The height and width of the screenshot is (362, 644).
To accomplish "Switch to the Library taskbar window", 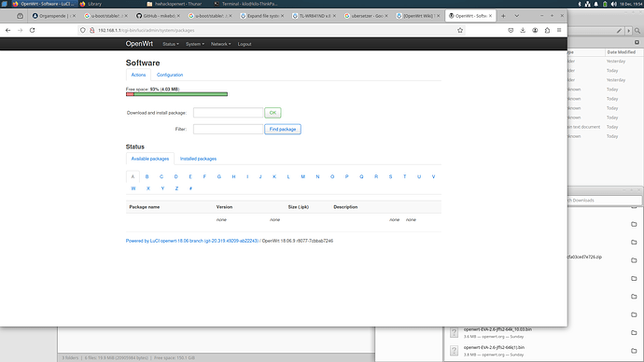I will pos(91,4).
